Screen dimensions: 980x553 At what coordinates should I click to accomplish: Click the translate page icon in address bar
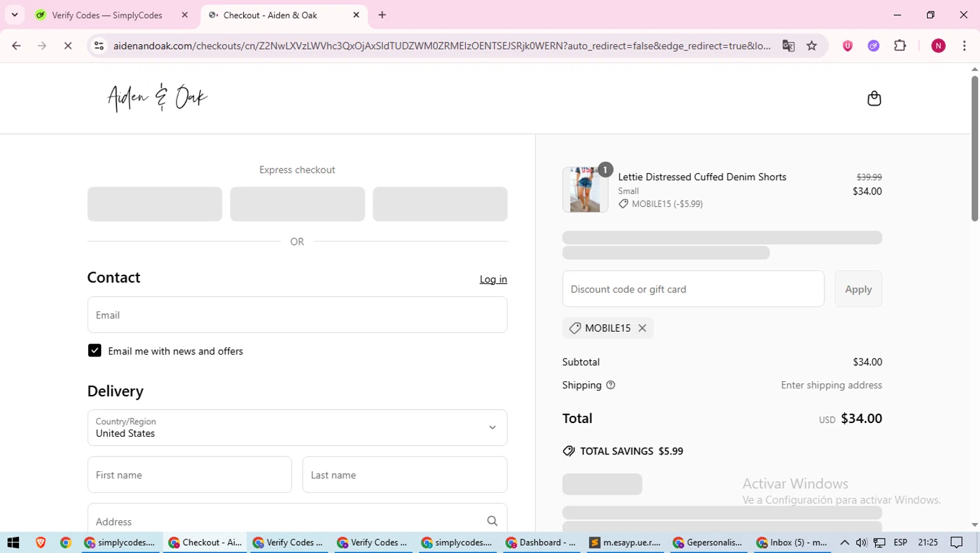[789, 46]
